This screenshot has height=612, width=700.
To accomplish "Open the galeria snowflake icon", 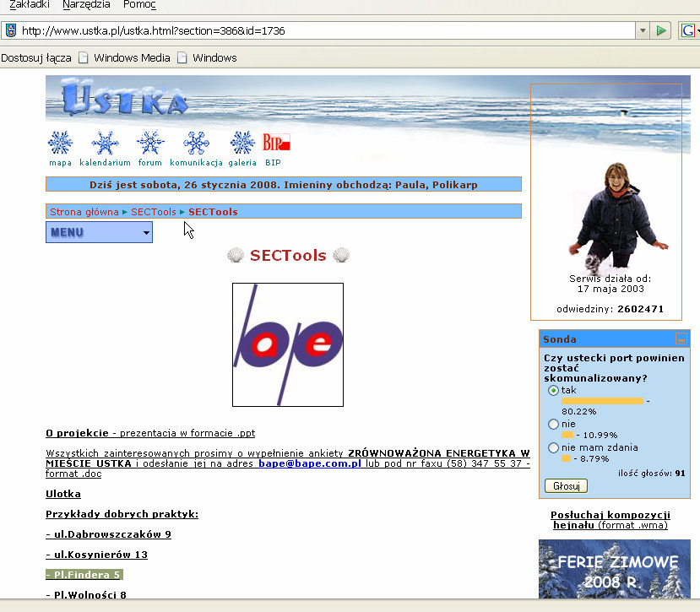I will (x=242, y=143).
